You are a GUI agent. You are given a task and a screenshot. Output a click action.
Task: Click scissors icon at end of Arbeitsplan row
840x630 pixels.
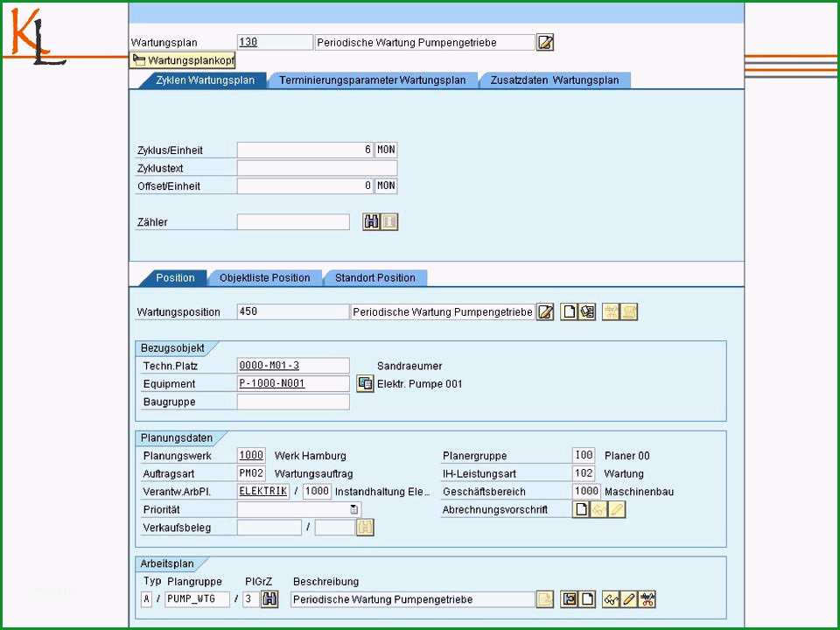click(647, 599)
